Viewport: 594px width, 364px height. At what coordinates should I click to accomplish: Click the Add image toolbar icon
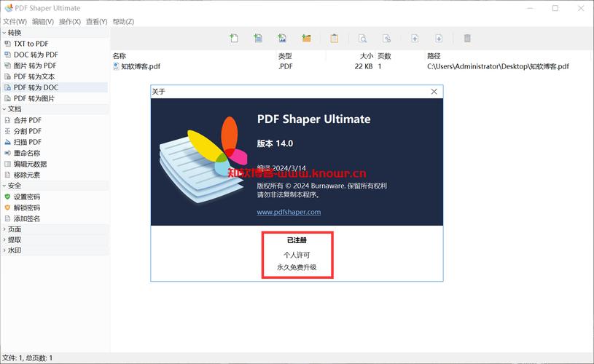point(282,38)
